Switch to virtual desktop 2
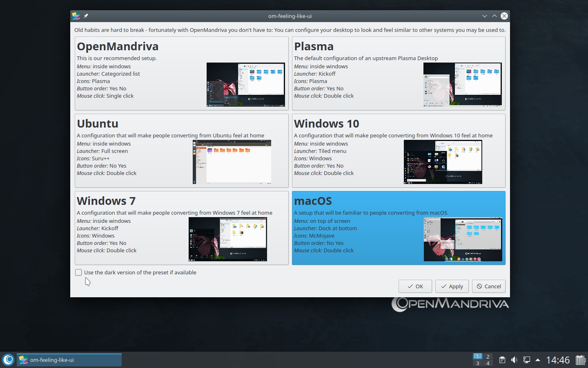This screenshot has height=368, width=588. point(488,357)
